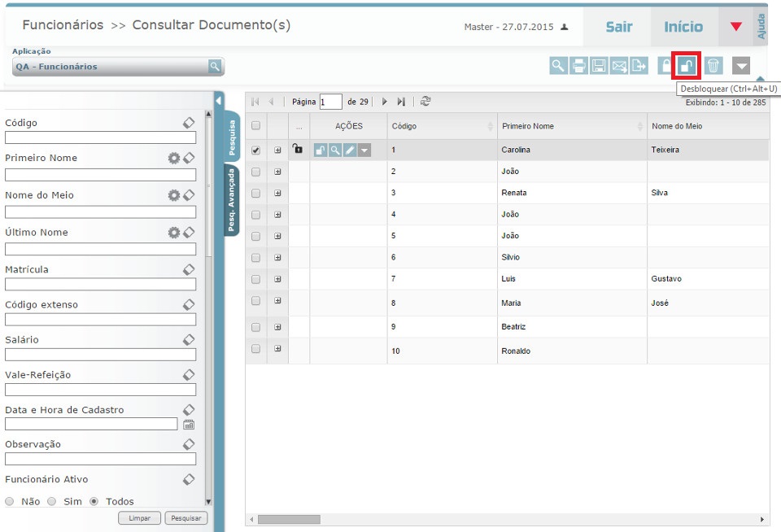Open the gear options for Primeiro Nome
The image size is (781, 532).
tap(173, 158)
